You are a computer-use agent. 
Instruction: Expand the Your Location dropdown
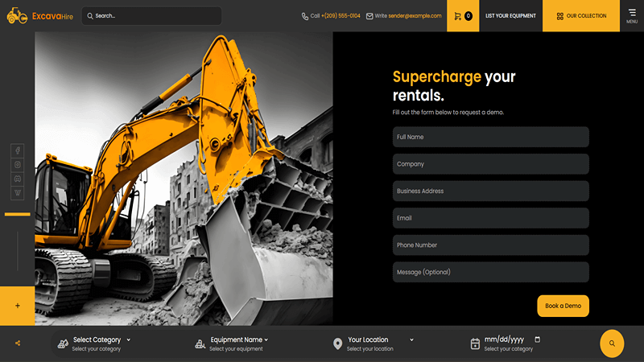tap(381, 339)
